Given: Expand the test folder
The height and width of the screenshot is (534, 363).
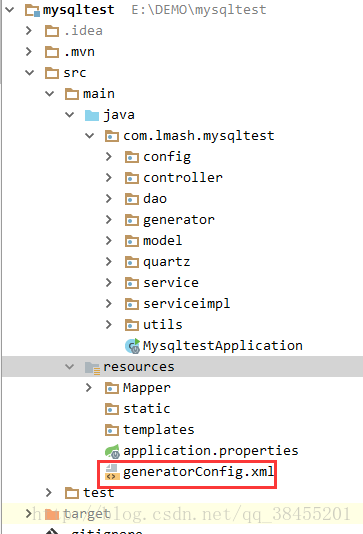Looking at the screenshot, I should click(49, 492).
